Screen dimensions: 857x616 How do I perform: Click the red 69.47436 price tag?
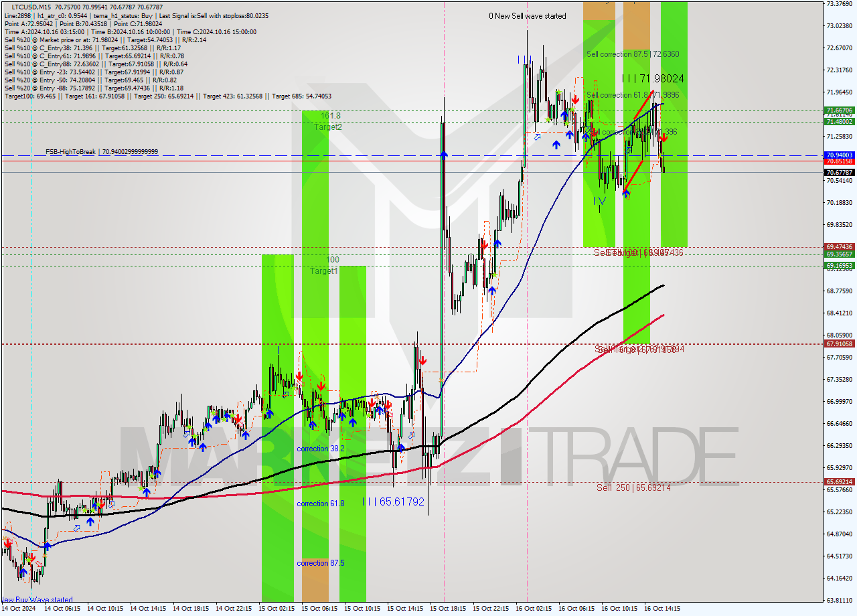tap(839, 247)
